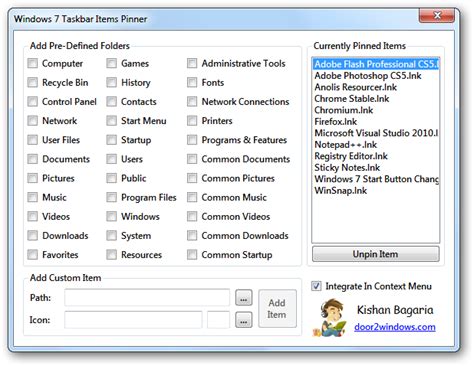Browse for a custom item path

pyautogui.click(x=244, y=298)
